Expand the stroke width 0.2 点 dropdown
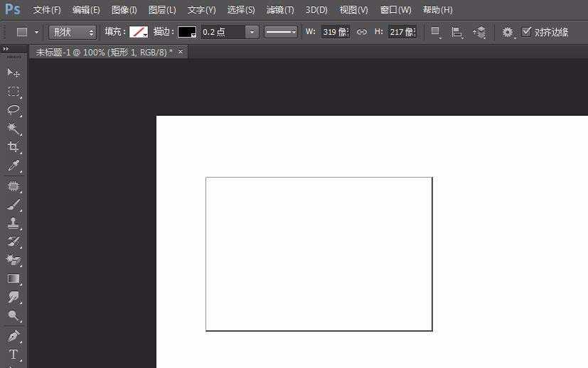 pos(252,32)
